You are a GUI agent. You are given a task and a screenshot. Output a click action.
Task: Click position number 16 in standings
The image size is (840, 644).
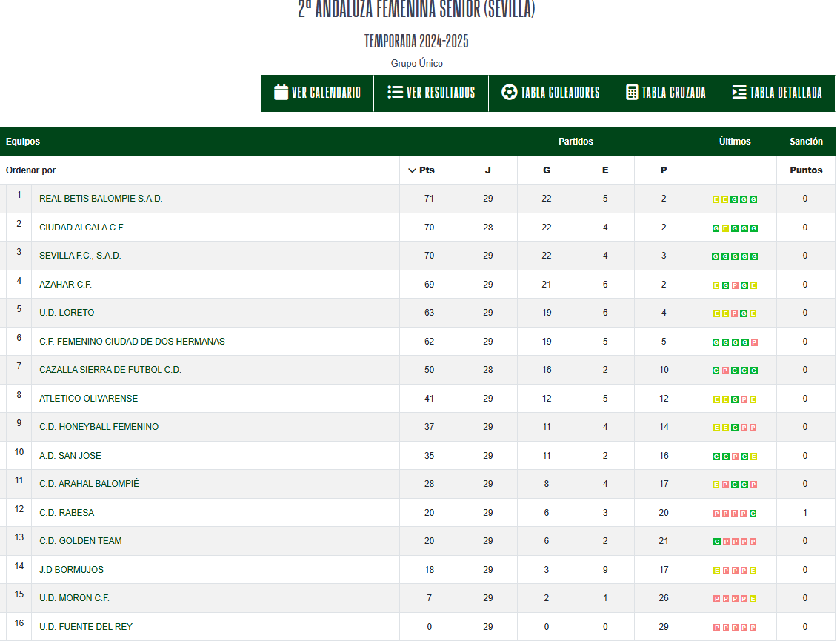point(19,624)
